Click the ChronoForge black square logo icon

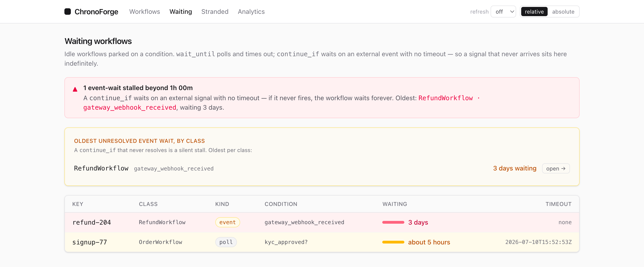tap(67, 12)
